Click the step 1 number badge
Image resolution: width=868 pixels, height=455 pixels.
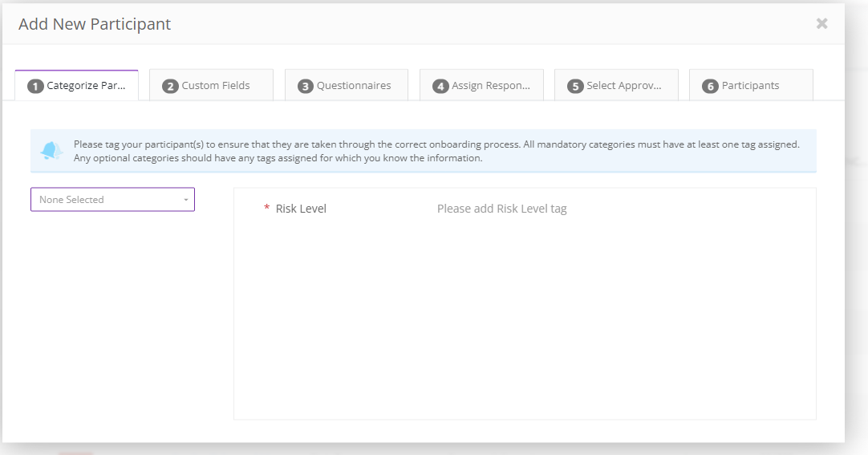click(x=35, y=87)
